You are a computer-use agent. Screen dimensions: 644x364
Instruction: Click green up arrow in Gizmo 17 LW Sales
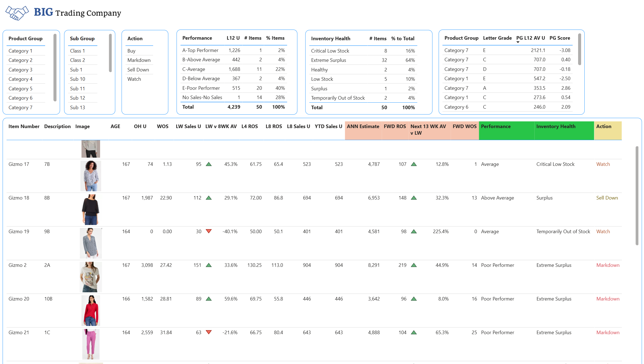pyautogui.click(x=209, y=164)
